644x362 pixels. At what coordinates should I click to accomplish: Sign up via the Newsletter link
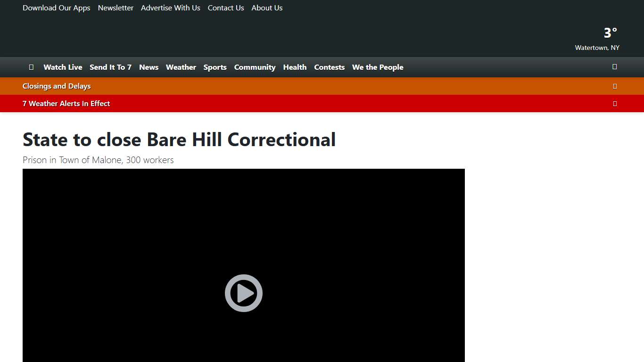116,8
